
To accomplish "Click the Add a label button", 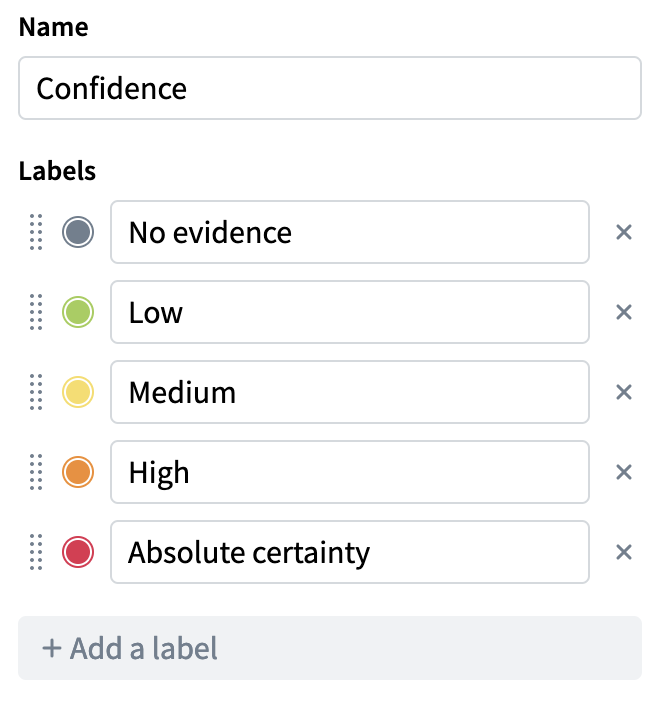I will [330, 648].
